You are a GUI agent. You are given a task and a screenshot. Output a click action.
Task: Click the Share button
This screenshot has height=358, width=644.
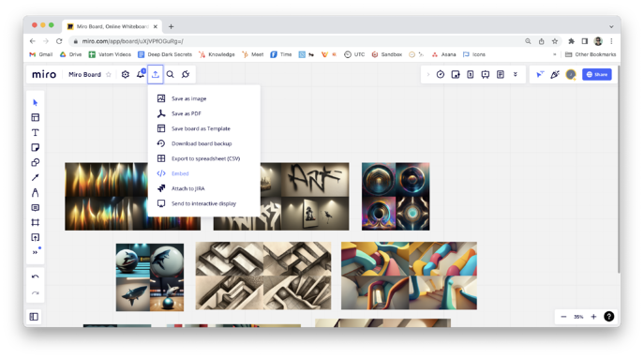597,74
